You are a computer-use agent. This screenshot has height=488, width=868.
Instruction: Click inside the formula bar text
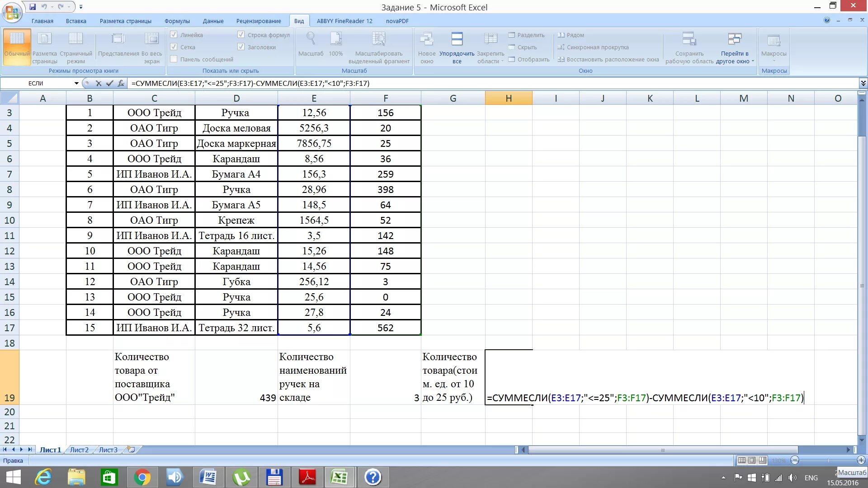click(x=250, y=83)
